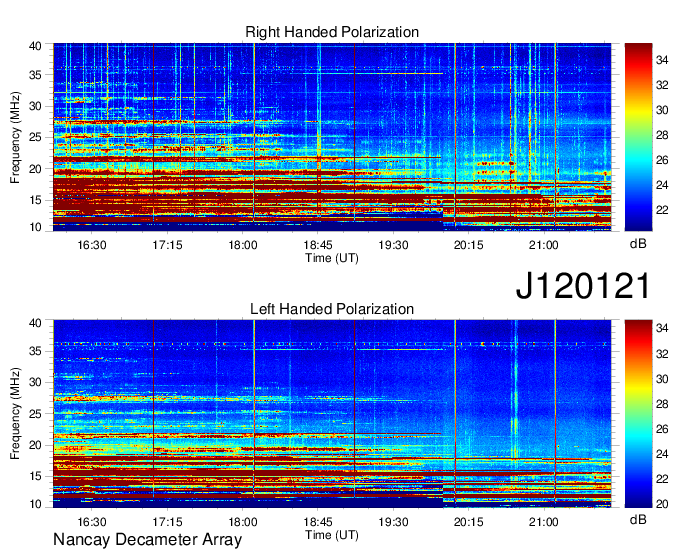The width and height of the screenshot is (680, 552).
Task: Click the 18:45 time tick under Left Handed plot
Action: (x=318, y=522)
